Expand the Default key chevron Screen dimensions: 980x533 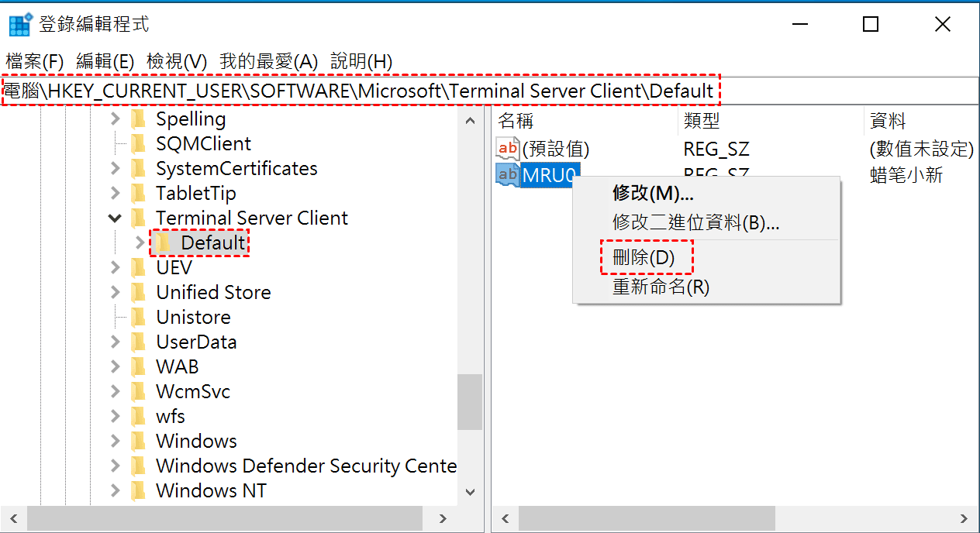[140, 242]
